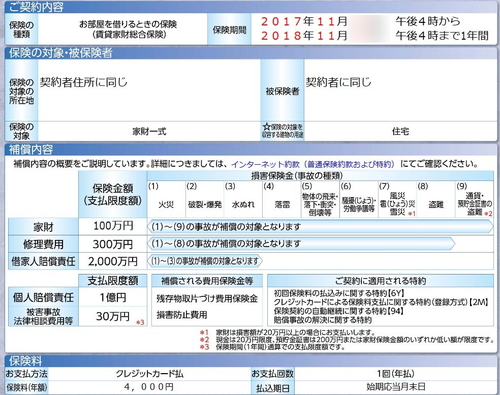This screenshot has width=500, height=395.
Task: Click the 4,000円 premium amount
Action: (149, 387)
